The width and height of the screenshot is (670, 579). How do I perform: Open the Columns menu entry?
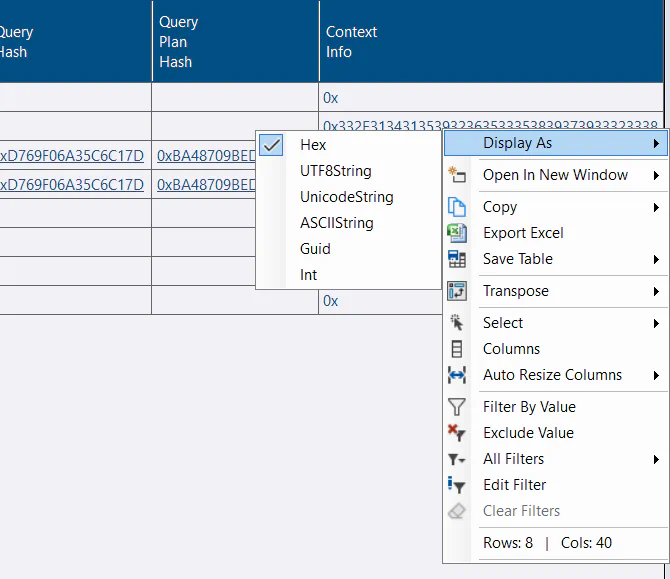[555, 349]
